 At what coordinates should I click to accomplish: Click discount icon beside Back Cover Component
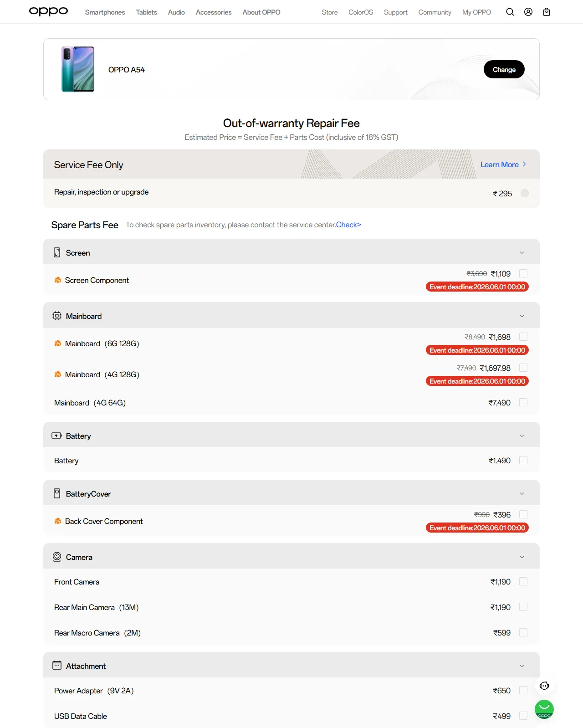[x=58, y=521]
